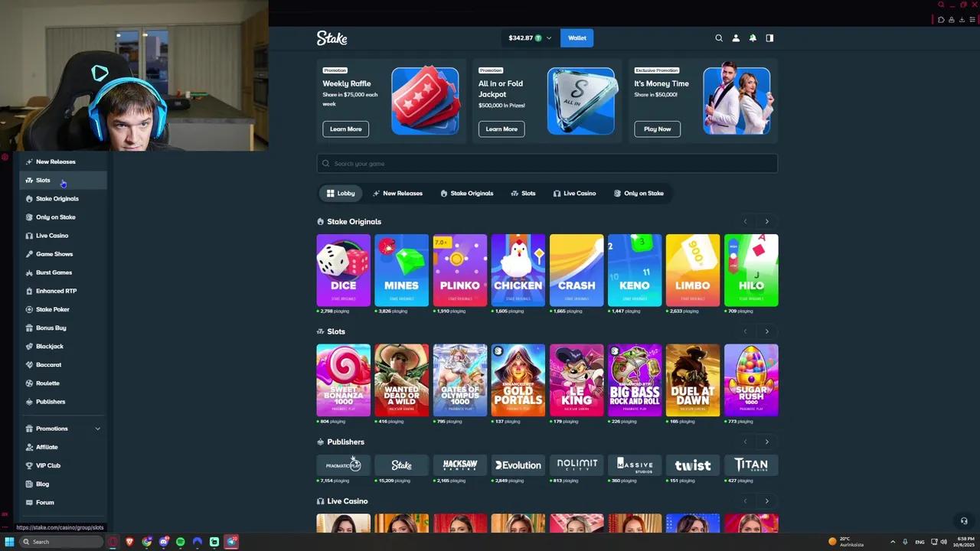Viewport: 980px width, 551px height.
Task: Open Game Shows in the sidebar
Action: (64, 254)
